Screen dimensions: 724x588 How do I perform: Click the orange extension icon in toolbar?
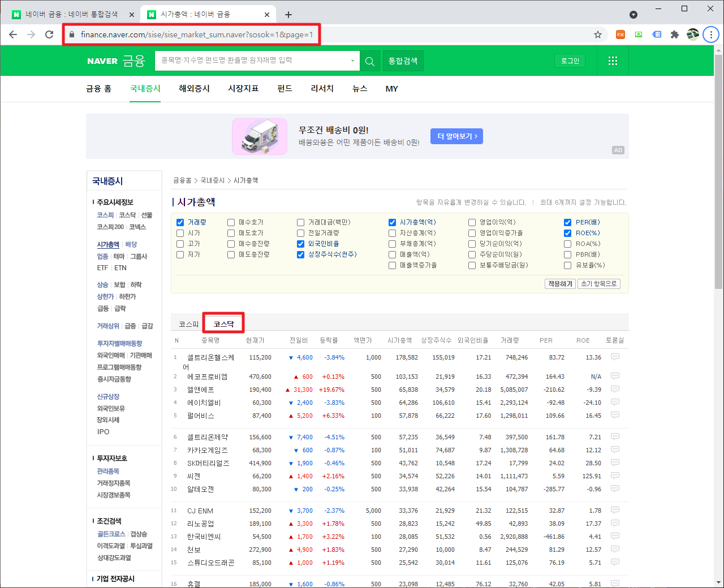(620, 34)
